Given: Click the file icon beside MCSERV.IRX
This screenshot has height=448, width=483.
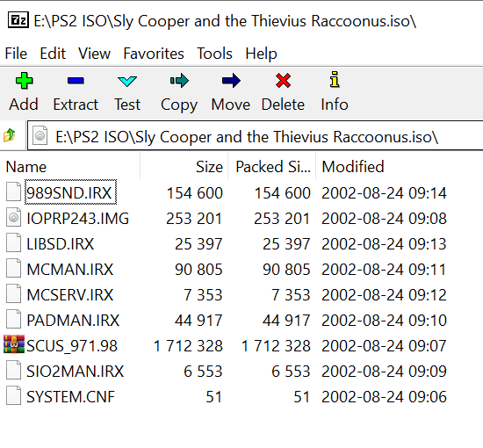Looking at the screenshot, I should 13,294.
